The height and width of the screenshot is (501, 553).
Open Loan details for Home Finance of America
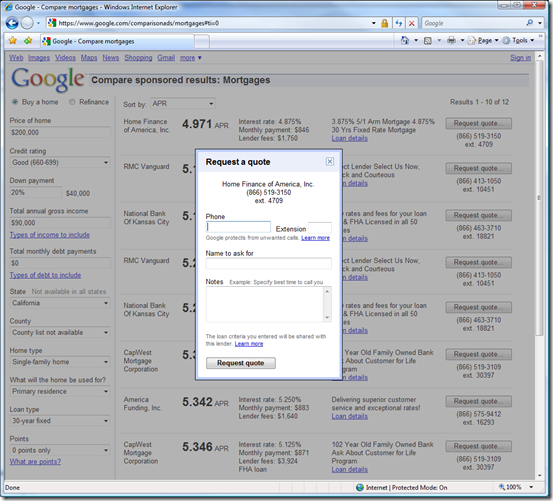pos(350,139)
